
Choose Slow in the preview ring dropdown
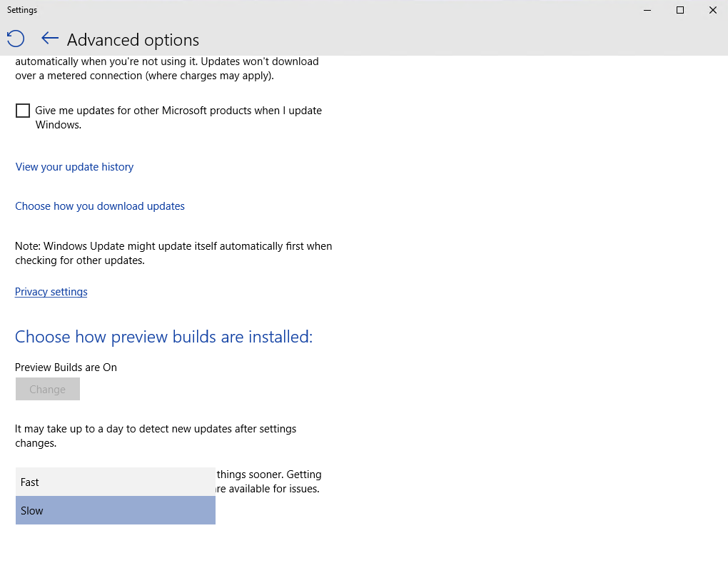coord(115,511)
